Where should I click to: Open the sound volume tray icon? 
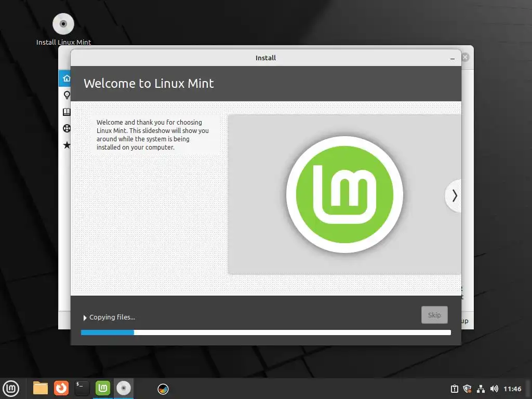click(494, 389)
